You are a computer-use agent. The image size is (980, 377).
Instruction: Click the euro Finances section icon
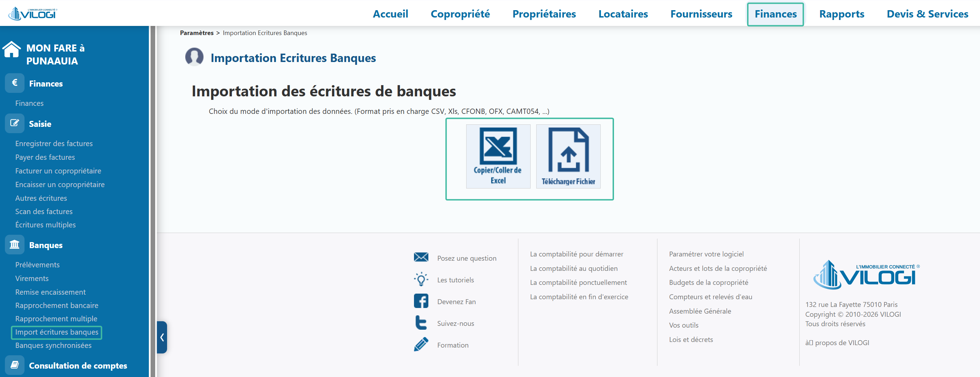pyautogui.click(x=14, y=83)
